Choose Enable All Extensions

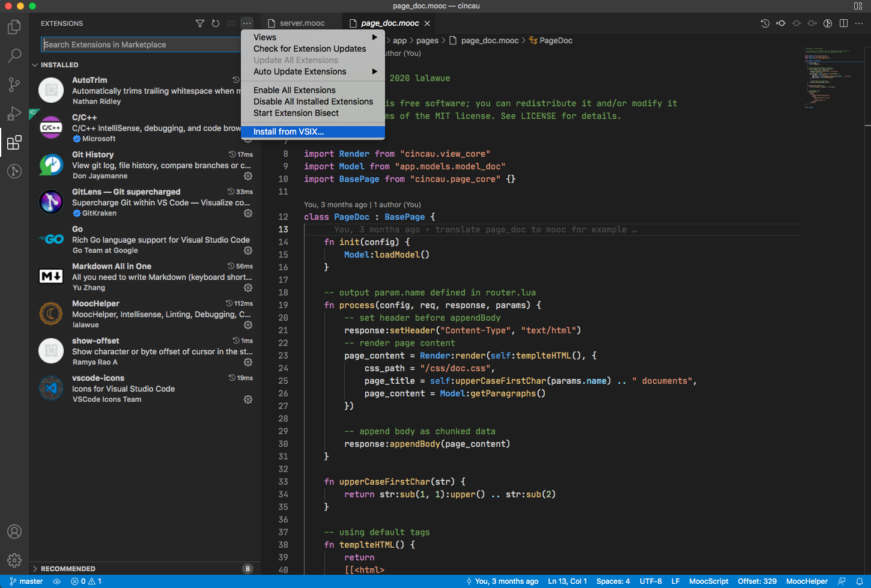pos(313,90)
